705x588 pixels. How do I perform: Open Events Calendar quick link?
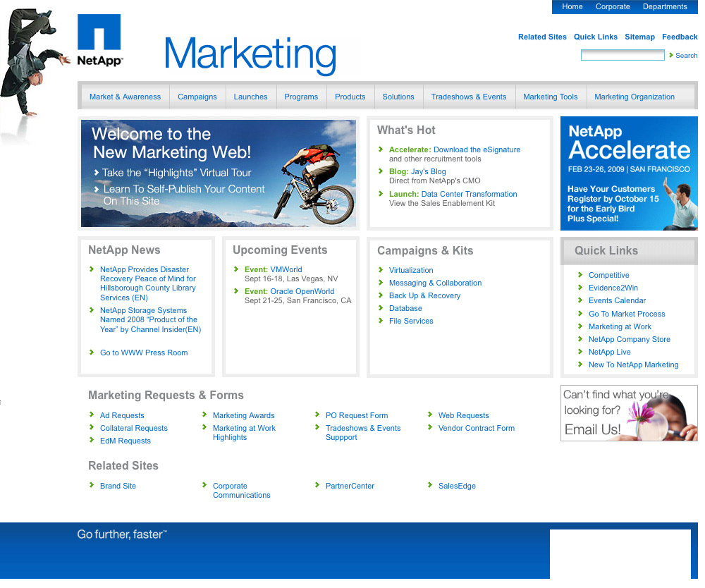coord(617,301)
